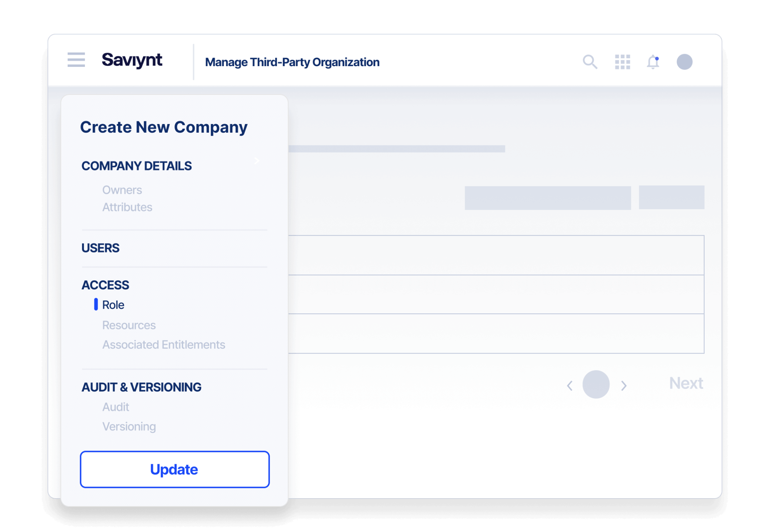The height and width of the screenshot is (532, 770).
Task: Open the search magnifier icon
Action: pyautogui.click(x=590, y=62)
